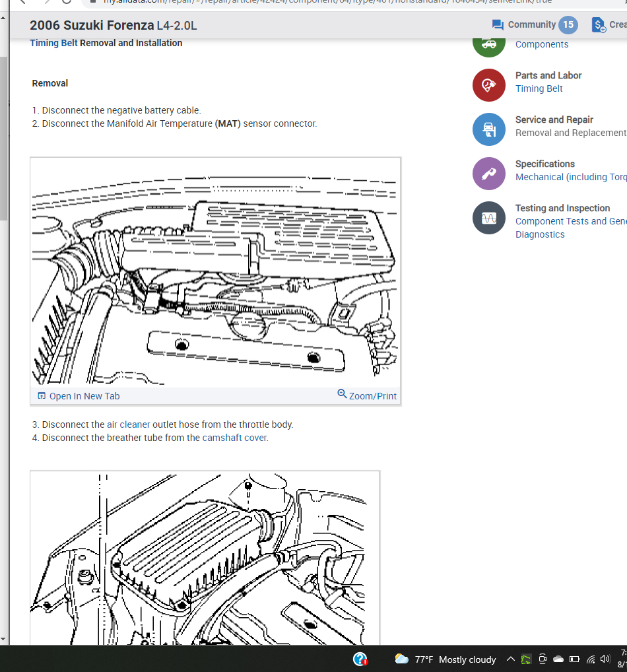Viewport: 627px width, 672px height.
Task: Click the Zoom/Print magnifier icon
Action: (x=342, y=393)
